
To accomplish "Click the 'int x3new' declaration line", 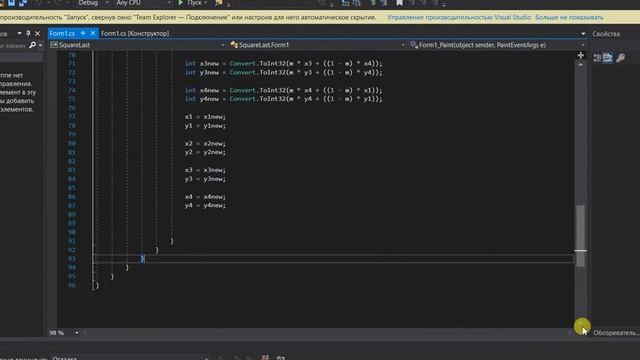I will 284,64.
